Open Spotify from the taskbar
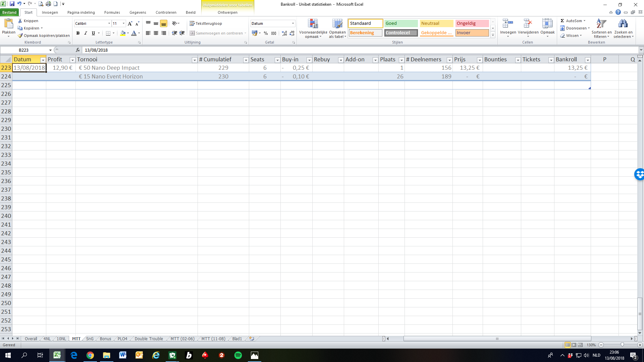The width and height of the screenshot is (644, 362). click(238, 355)
